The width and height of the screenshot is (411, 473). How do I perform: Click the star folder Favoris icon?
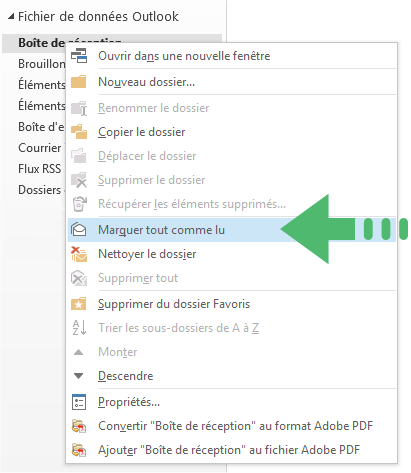point(79,304)
